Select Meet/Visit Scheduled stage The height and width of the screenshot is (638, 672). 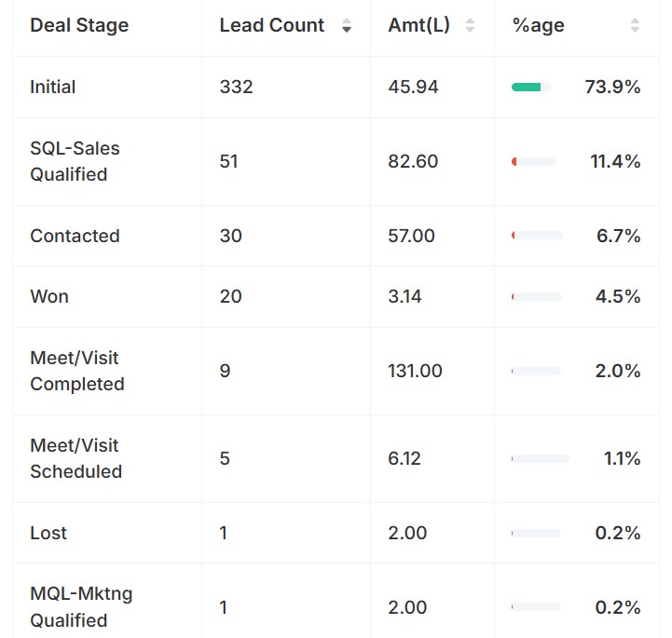pos(75,458)
